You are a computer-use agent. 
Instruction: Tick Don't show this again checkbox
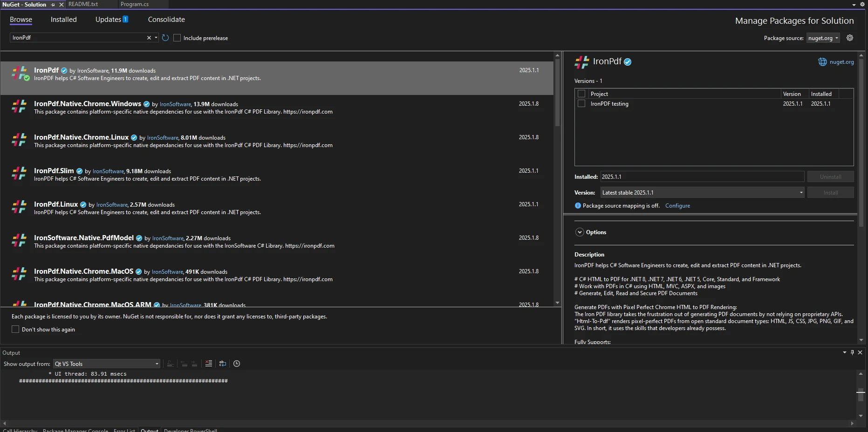[x=15, y=329]
